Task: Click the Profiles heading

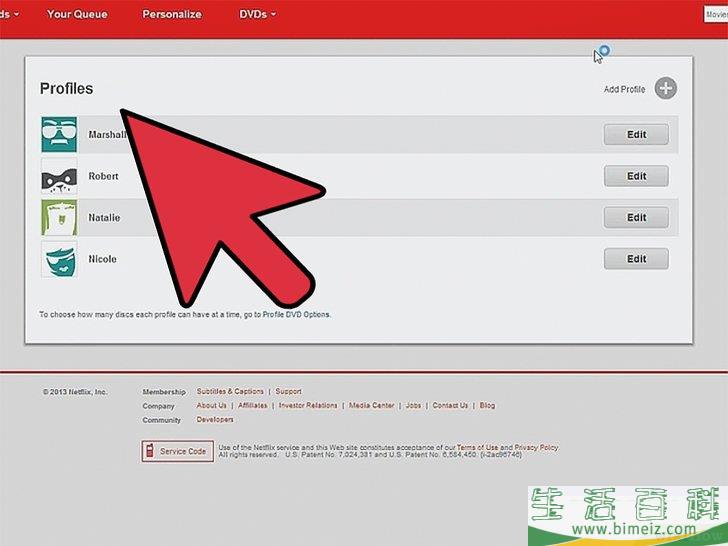Action: pos(66,88)
